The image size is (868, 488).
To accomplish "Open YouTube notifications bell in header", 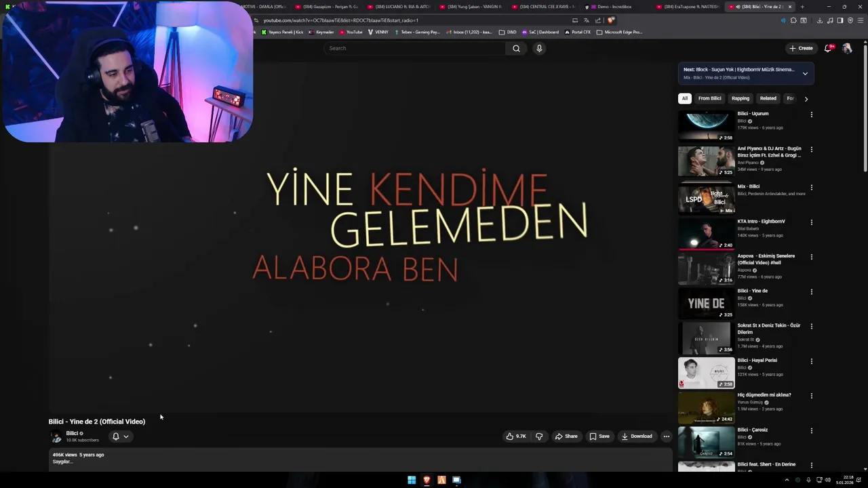I will pyautogui.click(x=828, y=48).
